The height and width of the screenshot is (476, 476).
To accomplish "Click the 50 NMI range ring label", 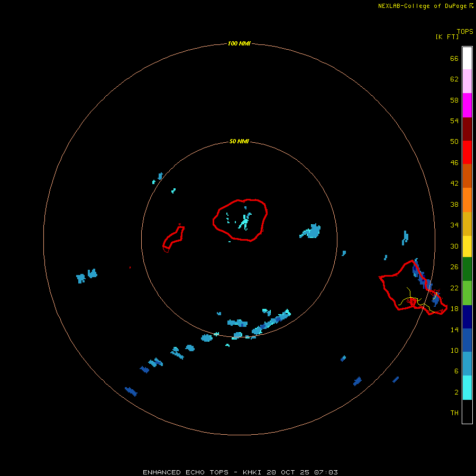I will [x=239, y=141].
